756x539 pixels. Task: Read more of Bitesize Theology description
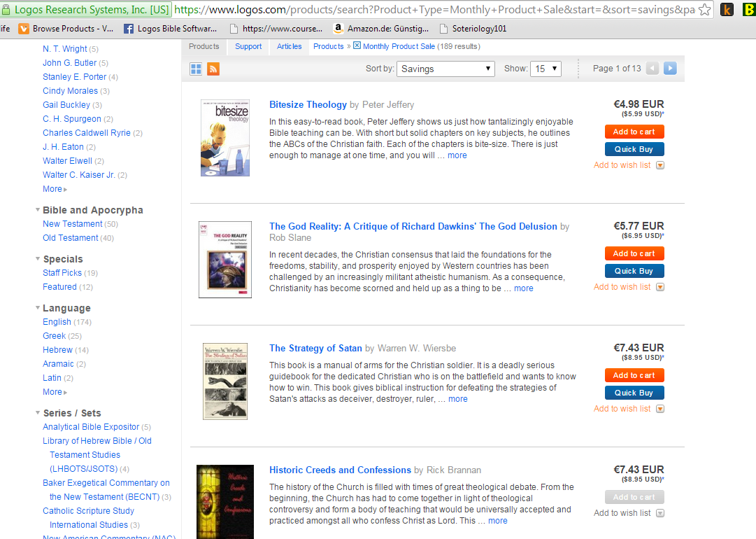[x=457, y=155]
